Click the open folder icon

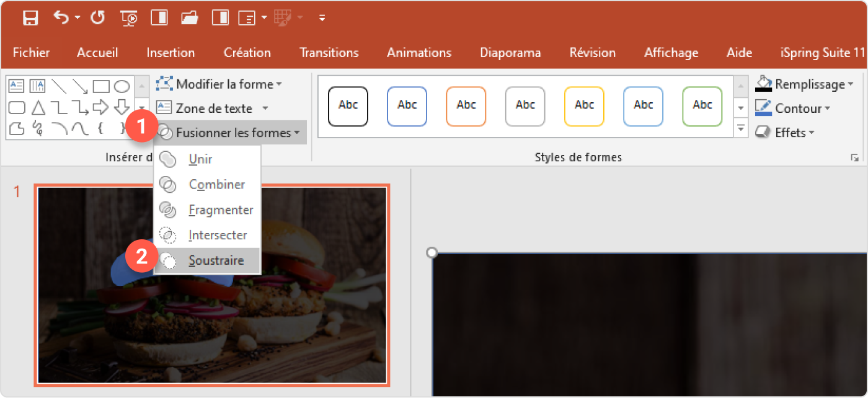[190, 18]
